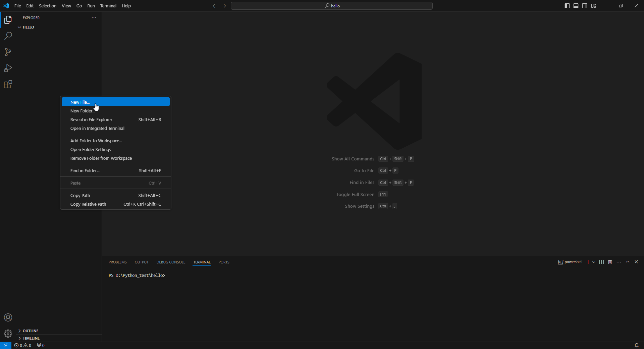Open the Go menu
The height and width of the screenshot is (349, 644).
coord(79,6)
